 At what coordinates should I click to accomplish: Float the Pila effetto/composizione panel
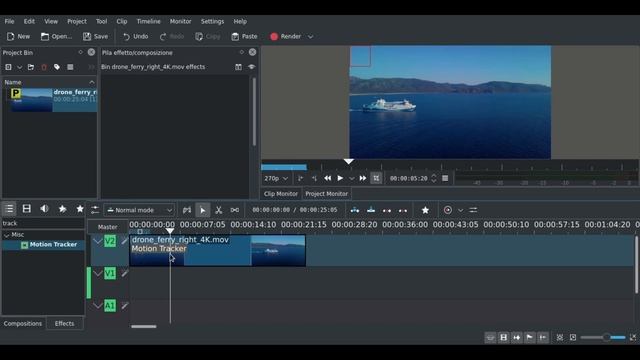[x=242, y=52]
